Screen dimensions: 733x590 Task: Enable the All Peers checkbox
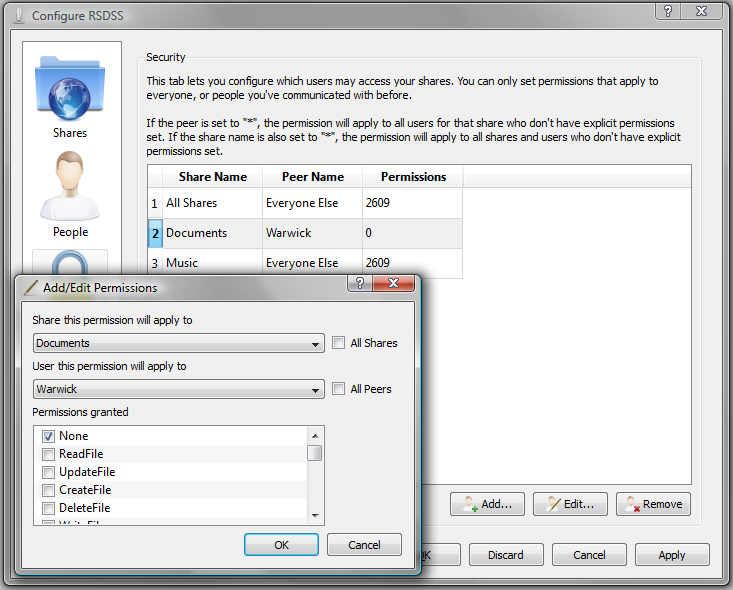pos(339,389)
